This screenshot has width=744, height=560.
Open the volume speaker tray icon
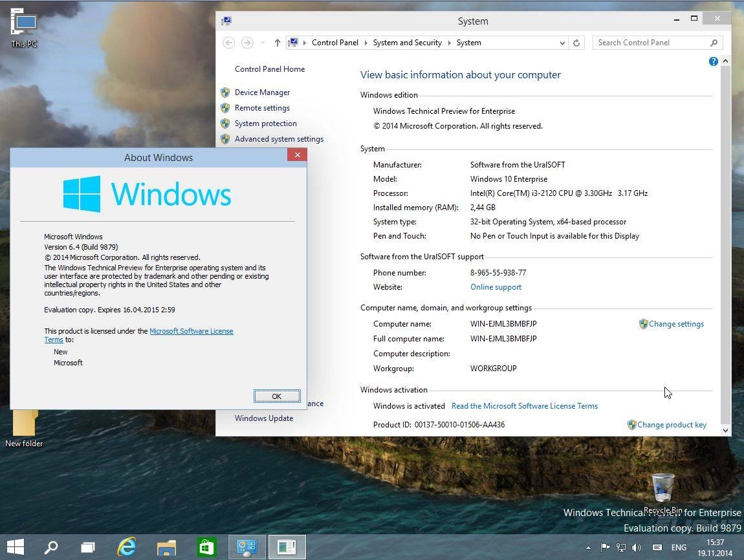(637, 548)
